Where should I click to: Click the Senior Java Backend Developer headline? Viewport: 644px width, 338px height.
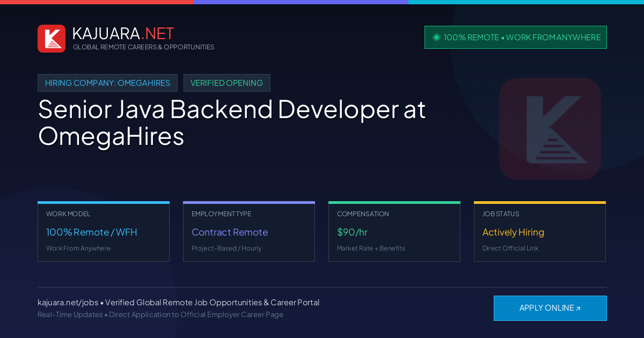click(232, 123)
